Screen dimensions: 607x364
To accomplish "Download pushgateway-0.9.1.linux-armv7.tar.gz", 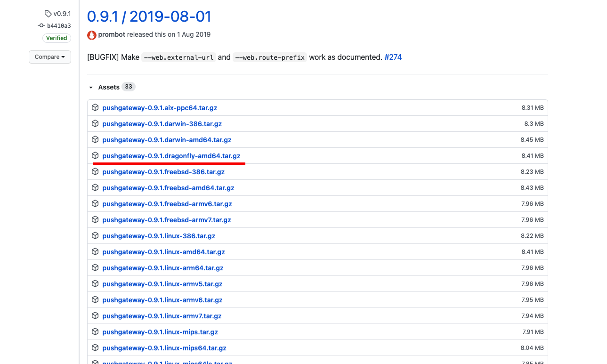I will tap(162, 316).
